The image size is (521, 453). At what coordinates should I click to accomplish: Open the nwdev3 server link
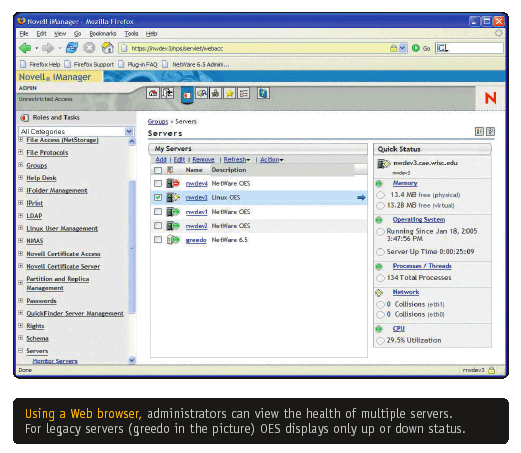[x=196, y=198]
